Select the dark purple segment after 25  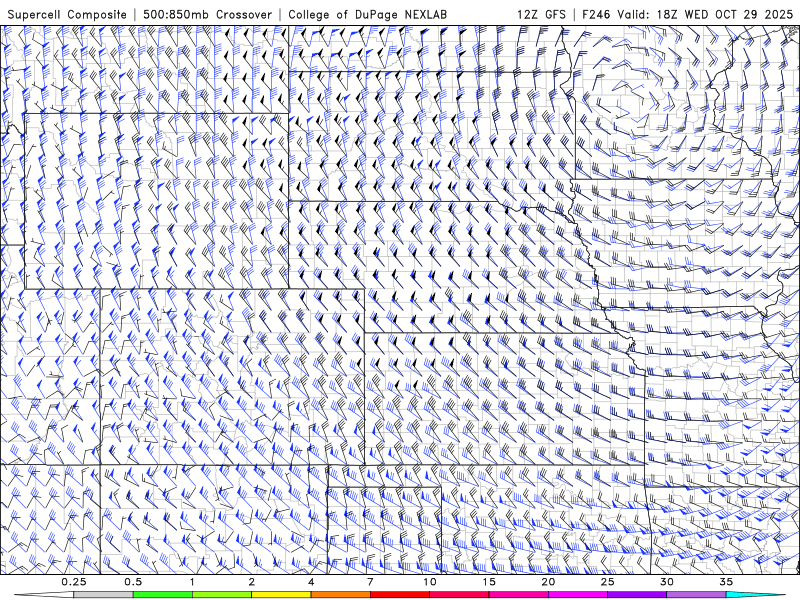(637, 595)
